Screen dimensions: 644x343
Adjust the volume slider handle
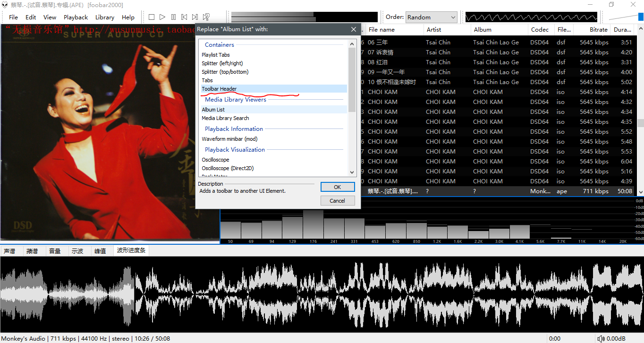click(x=641, y=17)
